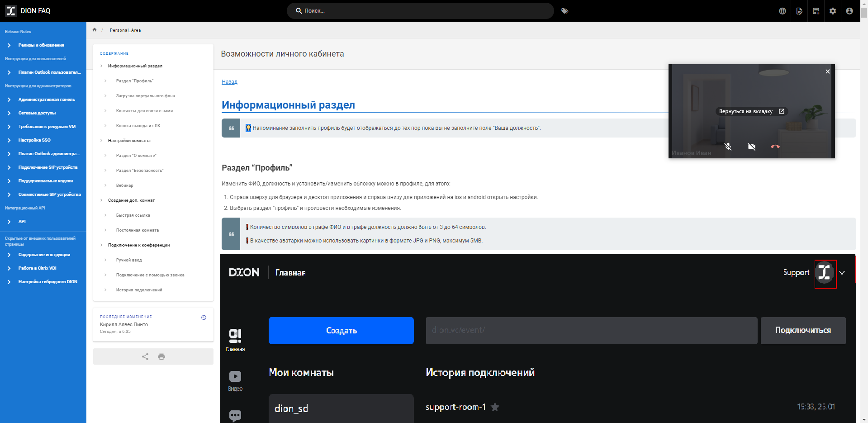Click the Создать button

click(x=341, y=331)
